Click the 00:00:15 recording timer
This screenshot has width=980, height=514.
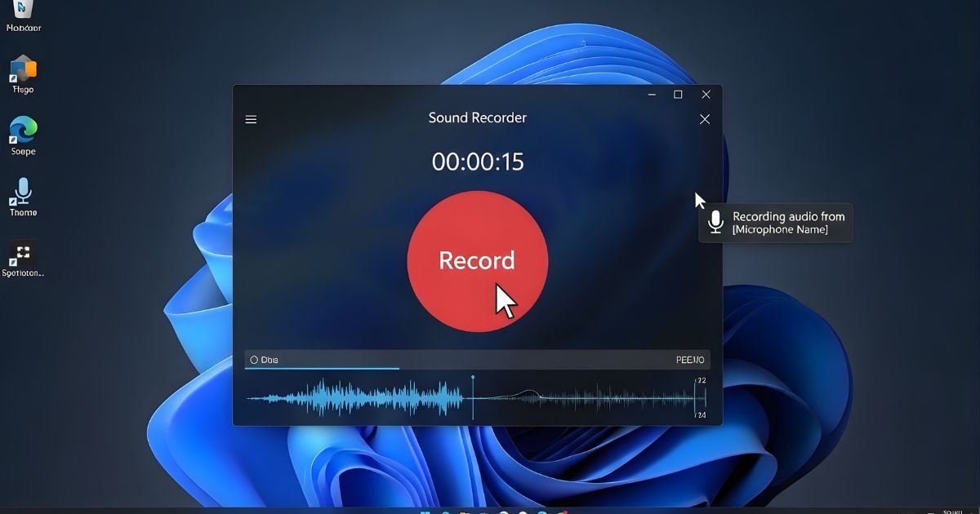(x=478, y=162)
